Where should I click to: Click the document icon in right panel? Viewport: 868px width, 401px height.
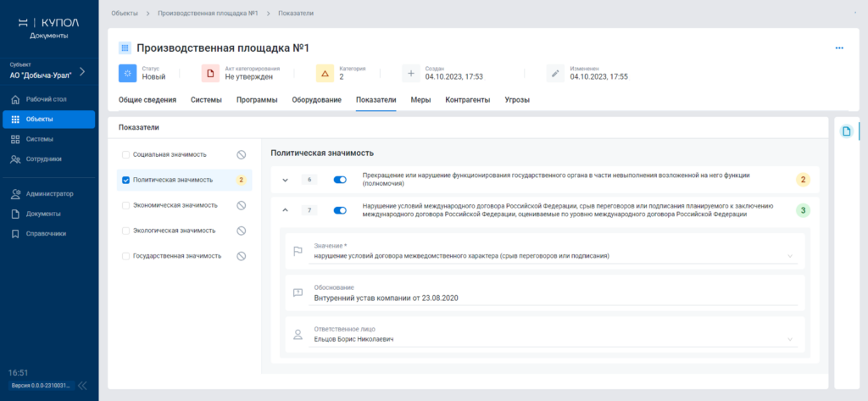[x=845, y=131]
